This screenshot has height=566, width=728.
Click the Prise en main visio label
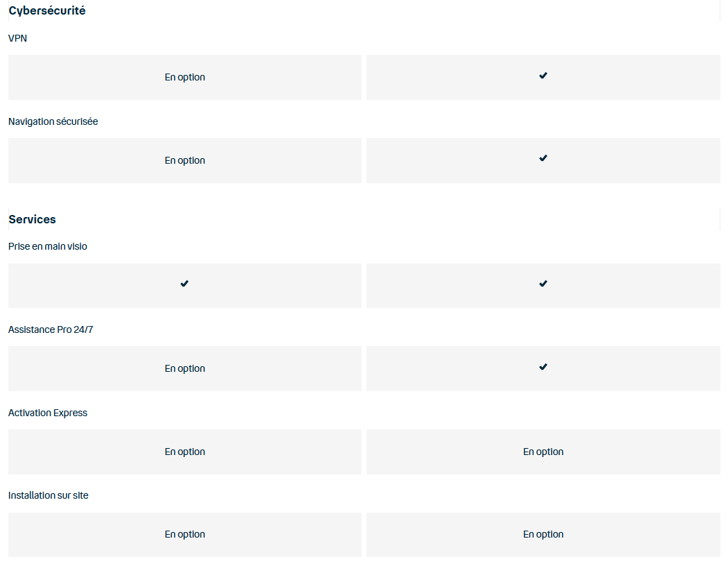tap(48, 247)
